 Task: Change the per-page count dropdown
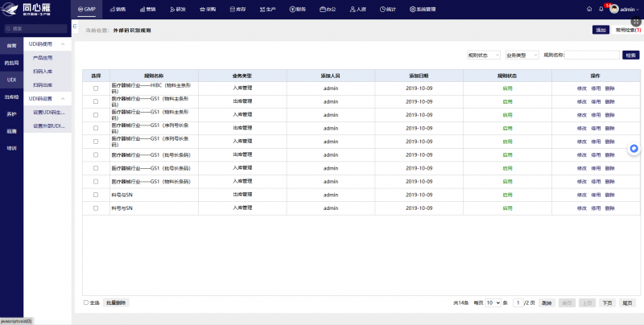(493, 302)
